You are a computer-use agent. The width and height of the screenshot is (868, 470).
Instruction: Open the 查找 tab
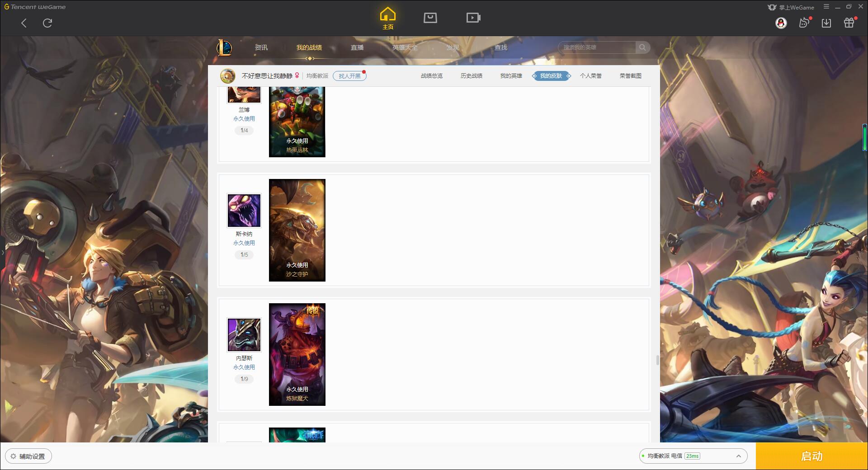coord(501,47)
